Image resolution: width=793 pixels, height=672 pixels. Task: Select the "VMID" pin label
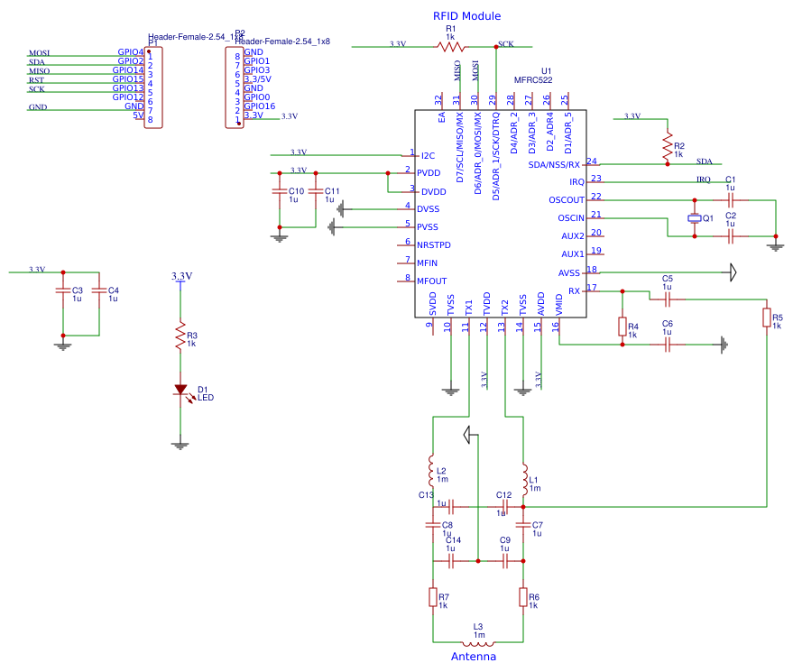point(558,305)
